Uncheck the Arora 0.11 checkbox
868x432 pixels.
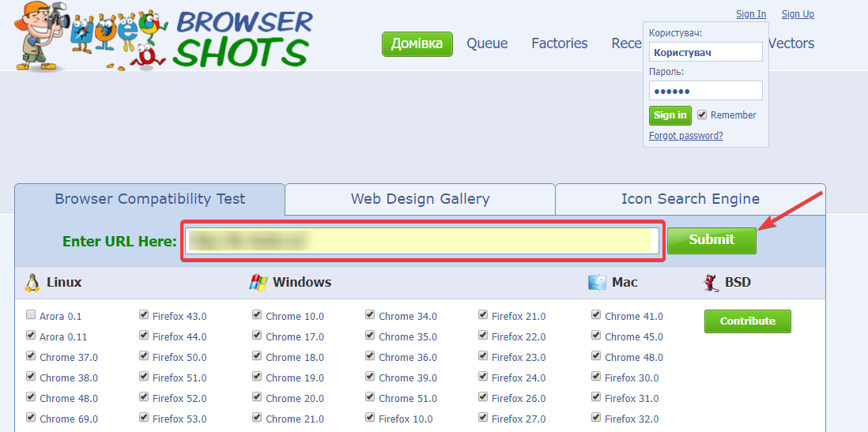click(x=31, y=335)
